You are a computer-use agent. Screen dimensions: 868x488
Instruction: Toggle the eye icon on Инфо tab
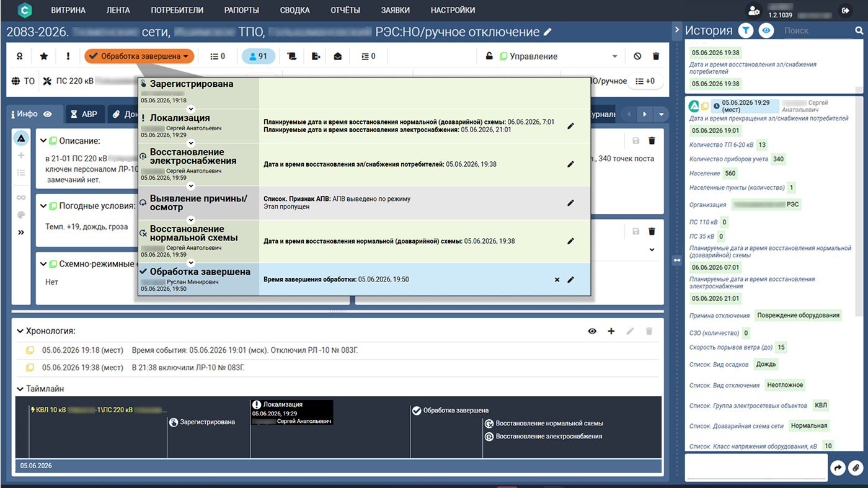[x=47, y=115]
